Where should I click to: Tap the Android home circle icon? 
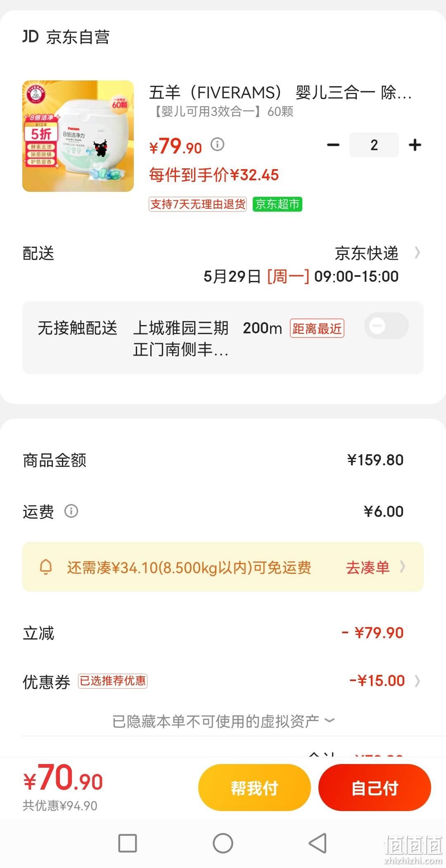click(x=223, y=843)
